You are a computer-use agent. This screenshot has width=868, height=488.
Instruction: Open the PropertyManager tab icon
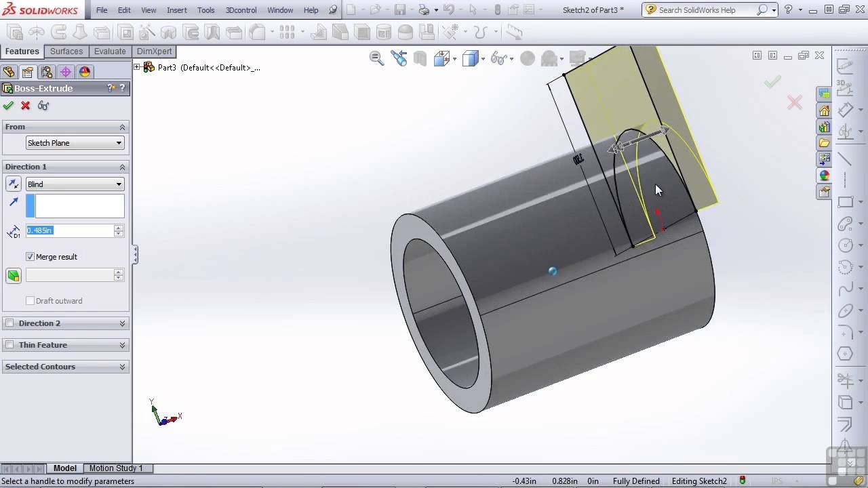[28, 72]
